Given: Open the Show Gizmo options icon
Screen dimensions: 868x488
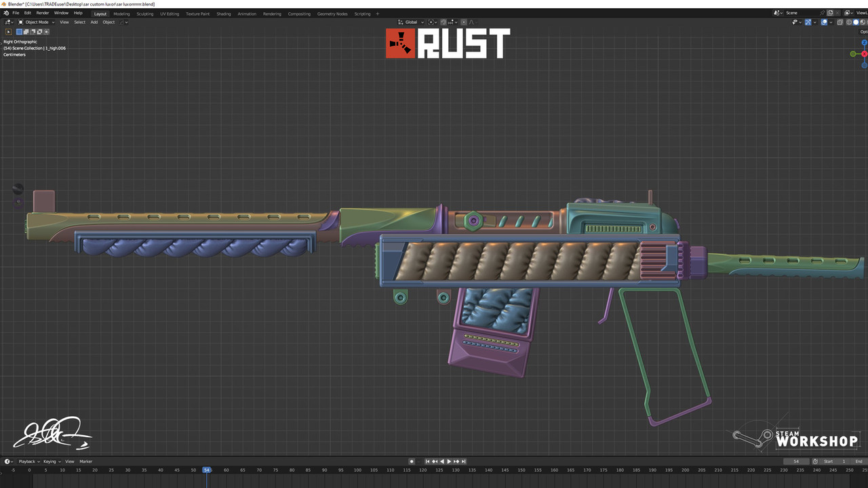Looking at the screenshot, I should pyautogui.click(x=808, y=22).
